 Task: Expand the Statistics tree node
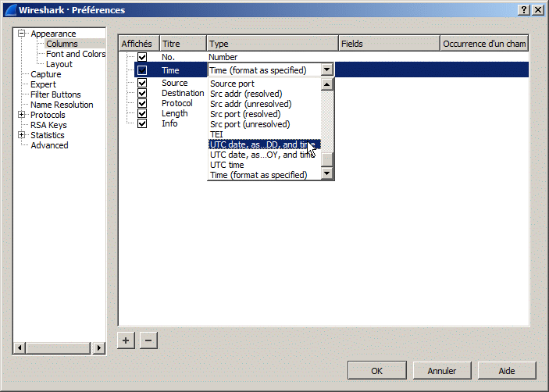tap(22, 135)
